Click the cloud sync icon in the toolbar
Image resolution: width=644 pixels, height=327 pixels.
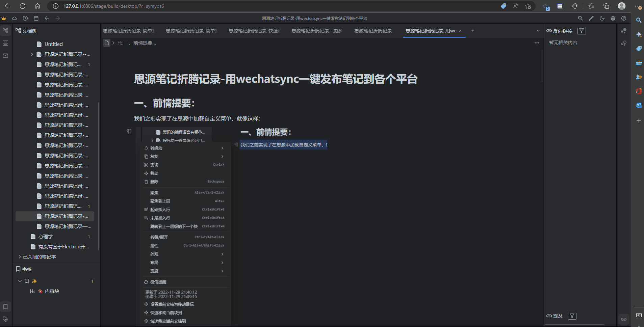(x=15, y=18)
